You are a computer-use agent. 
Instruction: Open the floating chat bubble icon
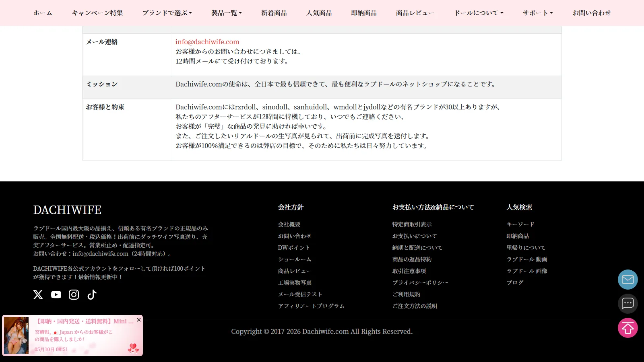pos(628,304)
